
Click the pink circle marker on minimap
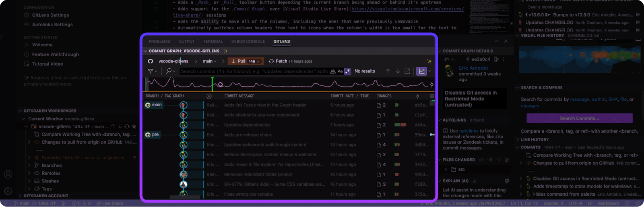[220, 85]
